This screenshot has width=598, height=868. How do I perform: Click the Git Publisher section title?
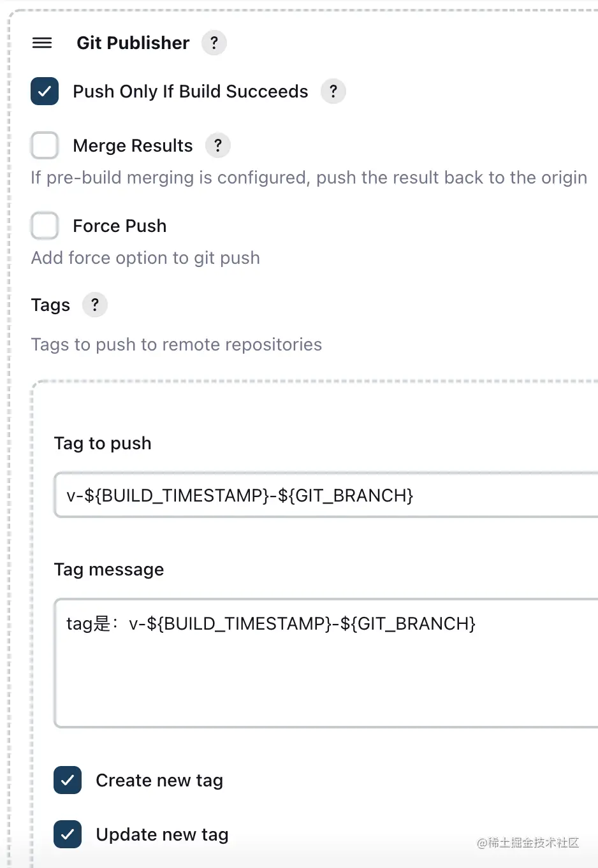point(133,43)
